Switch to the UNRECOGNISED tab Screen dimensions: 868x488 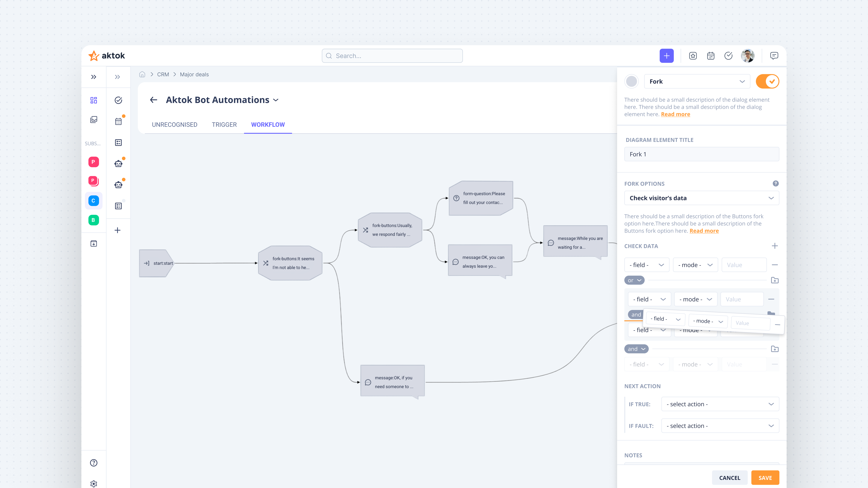coord(175,125)
